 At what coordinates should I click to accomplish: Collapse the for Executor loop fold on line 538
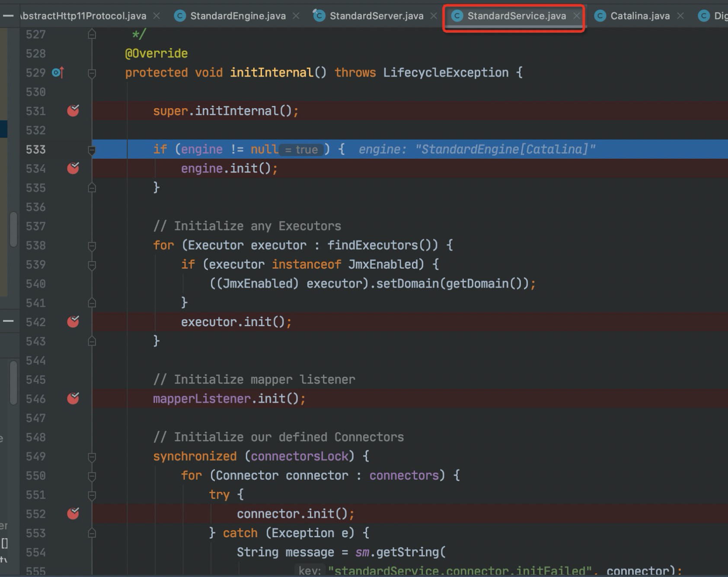pos(92,246)
